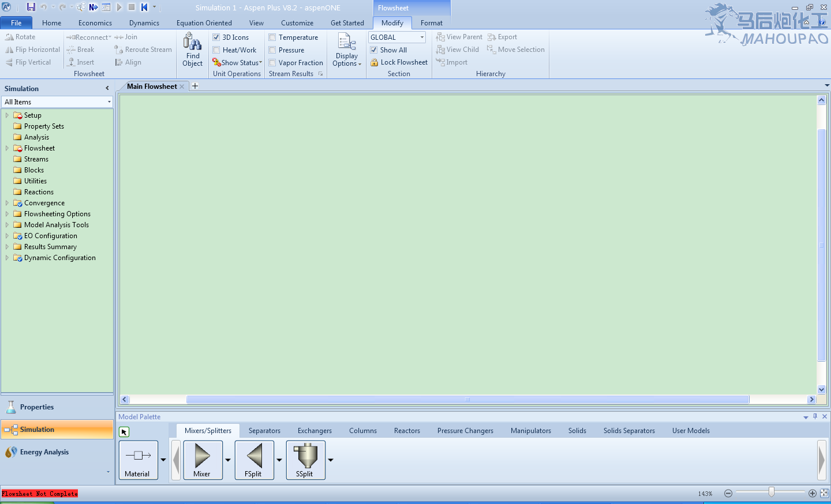Image resolution: width=831 pixels, height=504 pixels.
Task: Open the Energy Analysis environment
Action: [57, 452]
